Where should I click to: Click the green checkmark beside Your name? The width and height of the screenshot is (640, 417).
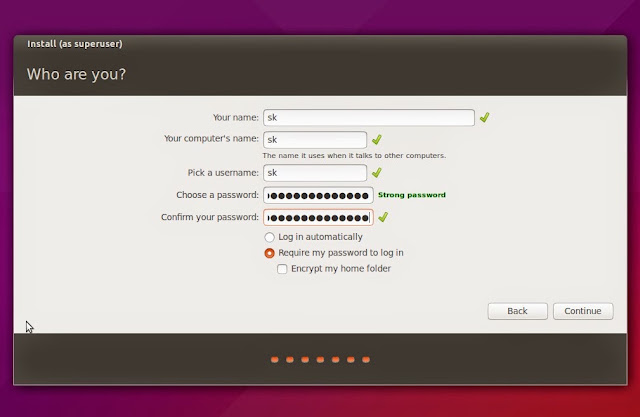[x=484, y=118]
